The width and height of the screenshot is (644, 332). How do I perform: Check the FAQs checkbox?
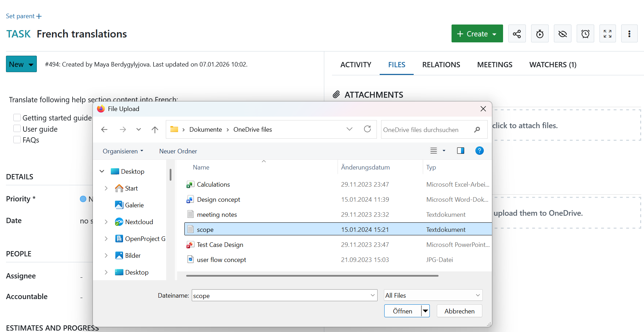coord(16,139)
